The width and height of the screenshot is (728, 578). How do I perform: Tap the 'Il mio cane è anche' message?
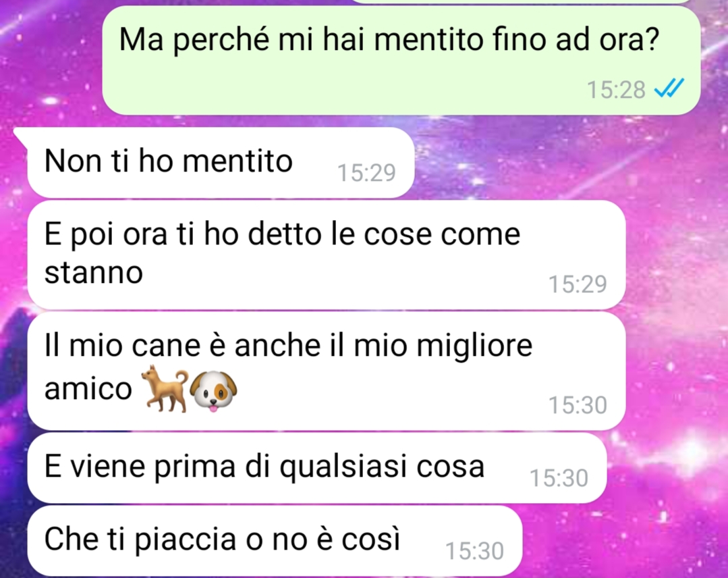[327, 371]
